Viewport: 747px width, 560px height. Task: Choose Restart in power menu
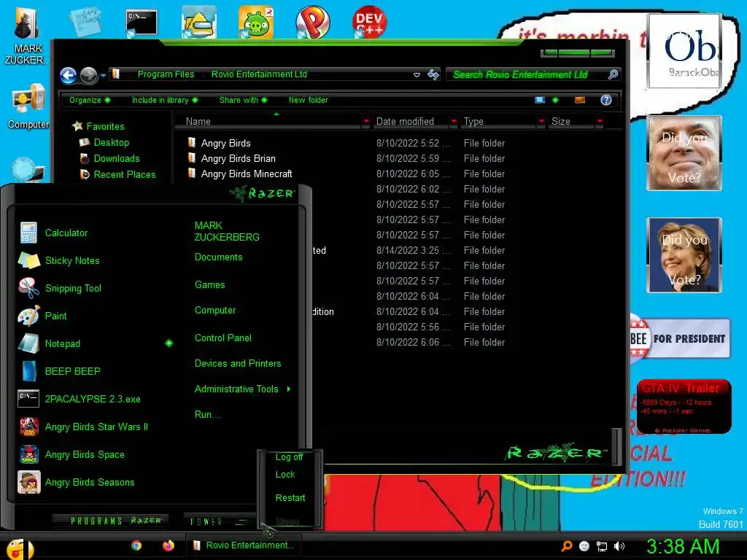pyautogui.click(x=290, y=498)
